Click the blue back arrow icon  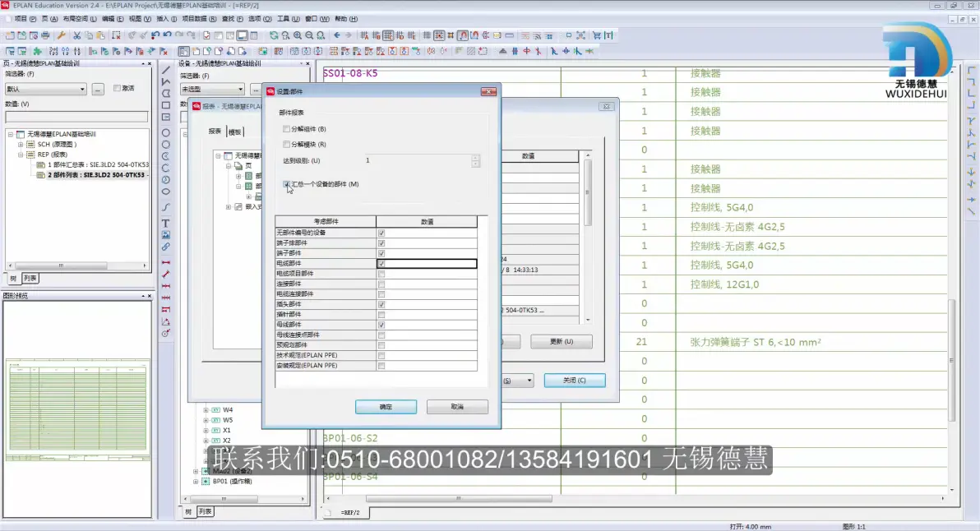click(x=337, y=35)
